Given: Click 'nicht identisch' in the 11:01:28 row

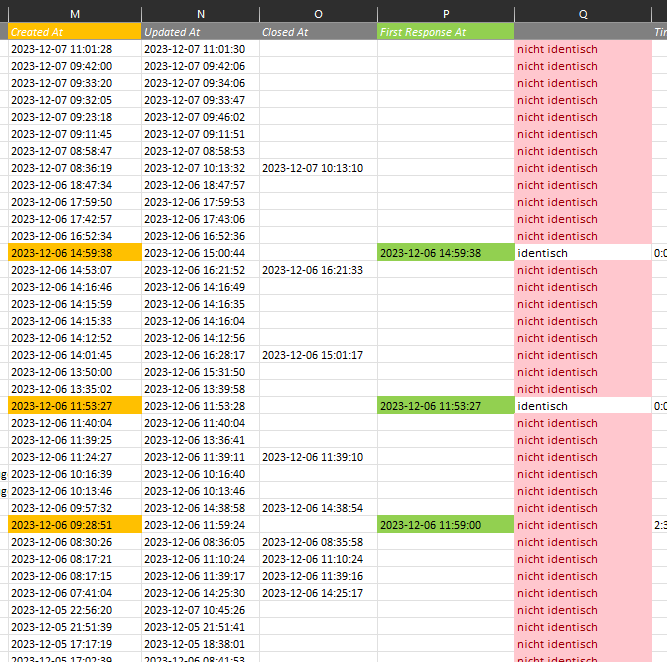Looking at the screenshot, I should click(x=557, y=49).
